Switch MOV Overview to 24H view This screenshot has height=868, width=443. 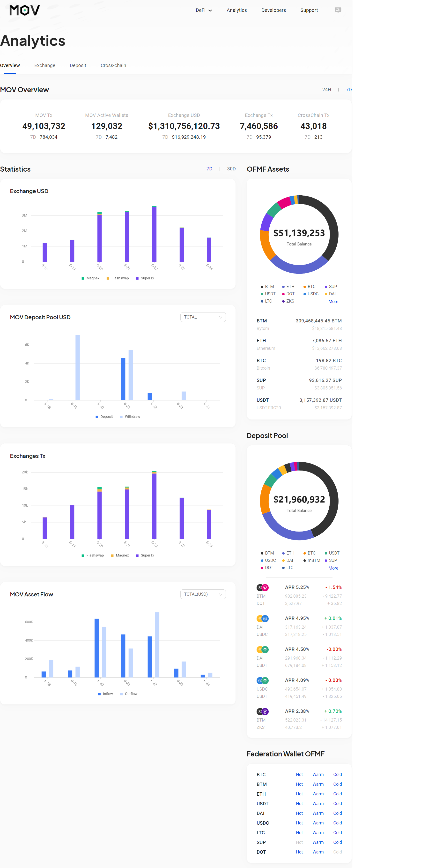(x=326, y=90)
